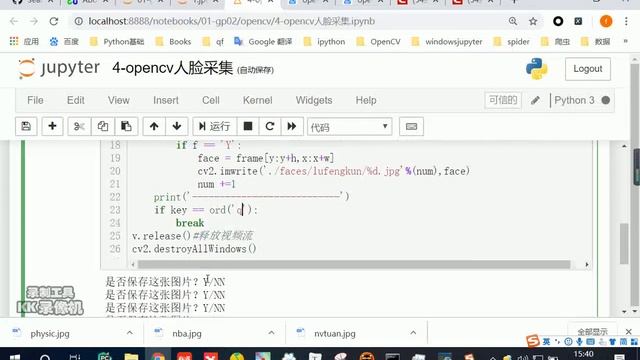Open the Kernel menu
The width and height of the screenshot is (640, 360).
(x=257, y=100)
